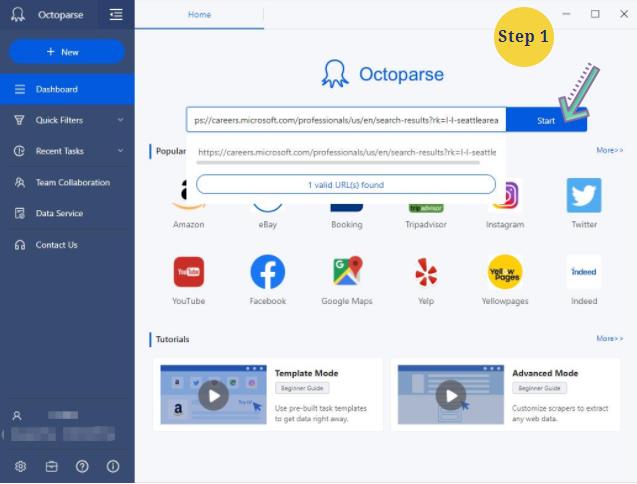Open the toolbox briefcase icon
The image size is (637, 484).
(51, 467)
